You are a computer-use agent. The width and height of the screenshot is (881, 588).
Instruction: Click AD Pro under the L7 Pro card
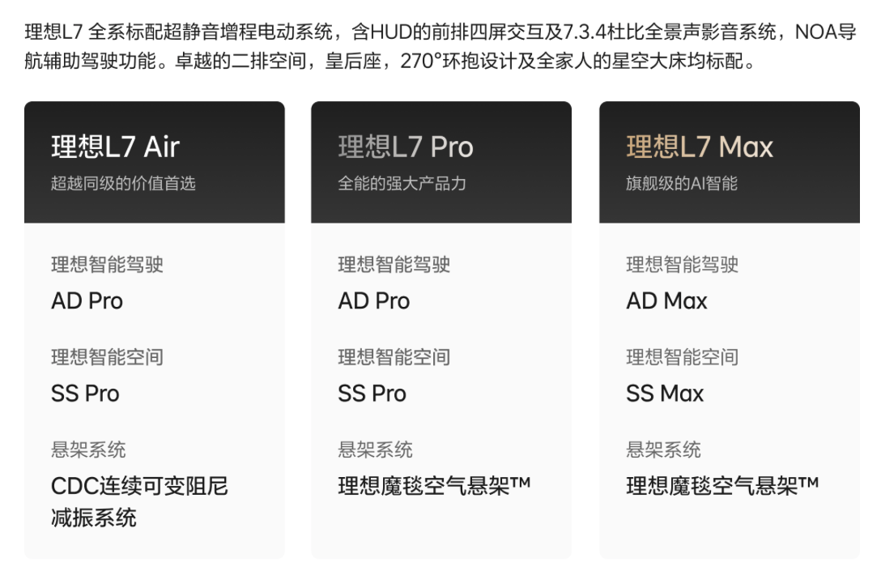[373, 301]
